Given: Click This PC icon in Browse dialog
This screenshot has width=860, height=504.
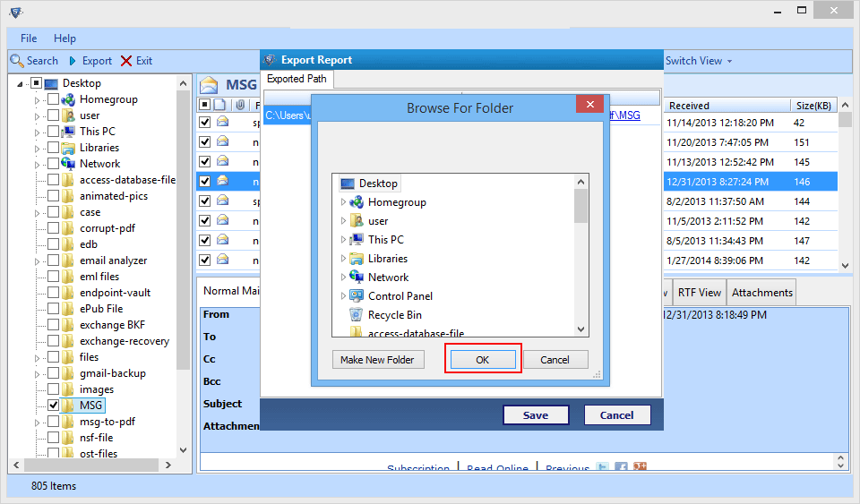Looking at the screenshot, I should (357, 239).
